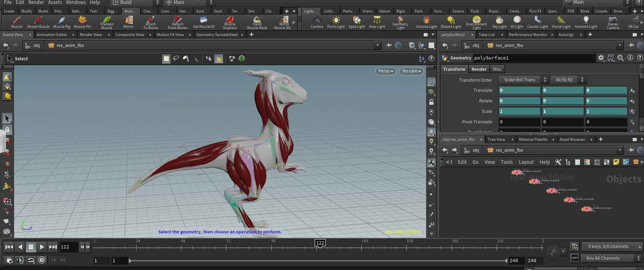The image size is (644, 270).
Task: Select the Attach To Bones tool
Action: [150, 22]
